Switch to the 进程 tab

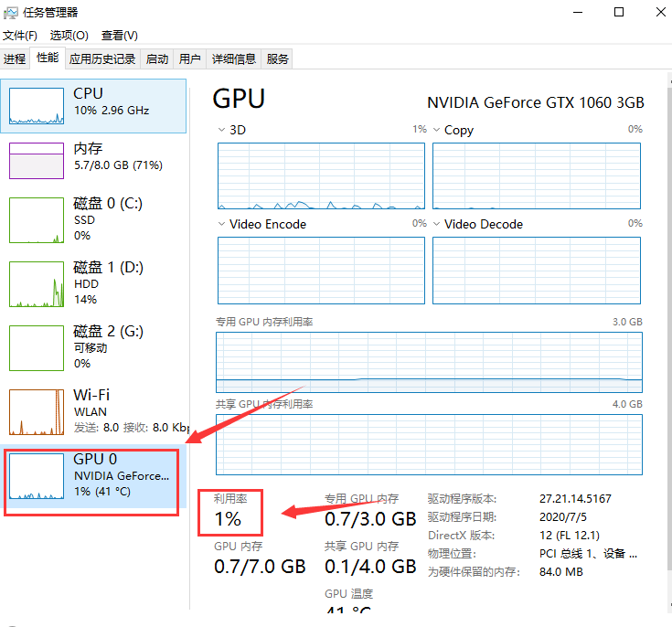coord(15,59)
